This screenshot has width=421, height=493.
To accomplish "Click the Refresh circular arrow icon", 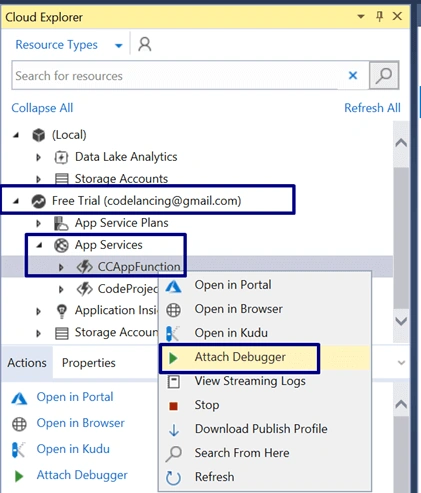I will point(173,478).
